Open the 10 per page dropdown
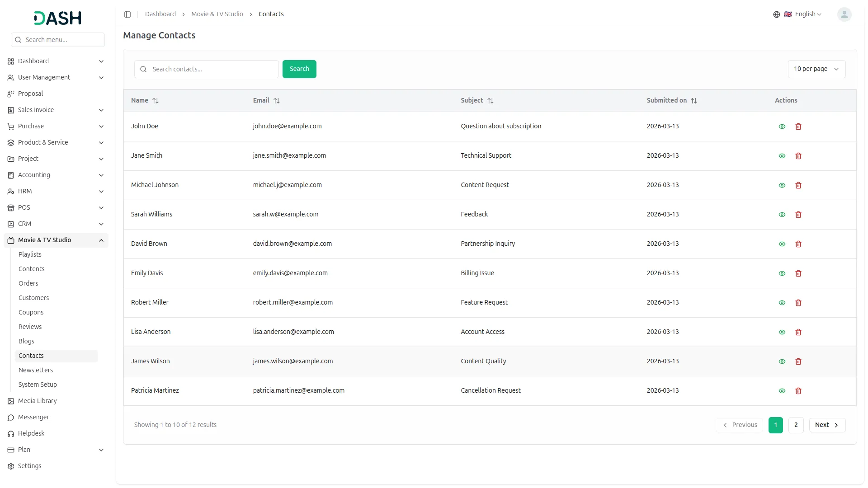This screenshot has height=488, width=868. click(x=816, y=69)
